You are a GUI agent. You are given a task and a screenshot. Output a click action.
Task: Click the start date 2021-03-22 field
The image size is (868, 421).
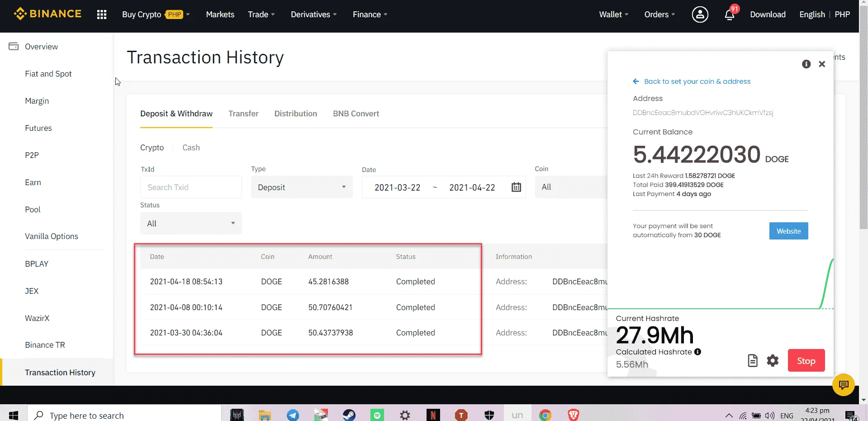pos(398,187)
